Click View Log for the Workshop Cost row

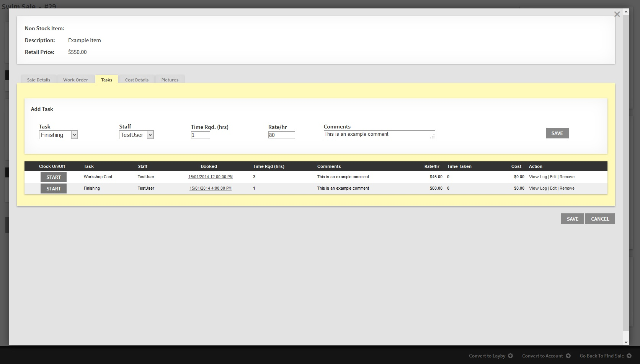(x=537, y=177)
